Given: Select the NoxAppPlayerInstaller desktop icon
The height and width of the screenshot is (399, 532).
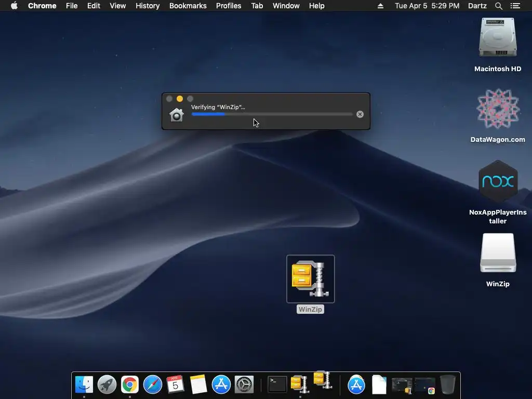Looking at the screenshot, I should coord(498,181).
